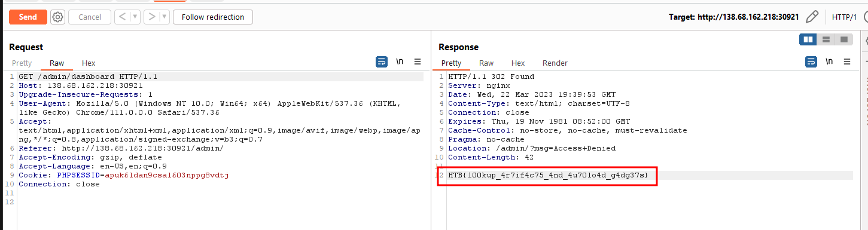Go forward to next request in history
868x230 pixels.
coord(151,17)
